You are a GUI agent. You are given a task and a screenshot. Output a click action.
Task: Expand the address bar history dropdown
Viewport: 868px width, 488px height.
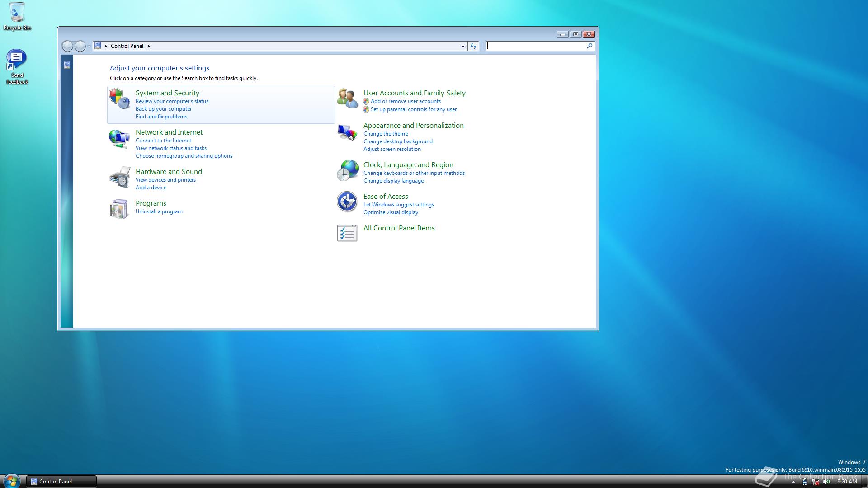[x=463, y=46]
